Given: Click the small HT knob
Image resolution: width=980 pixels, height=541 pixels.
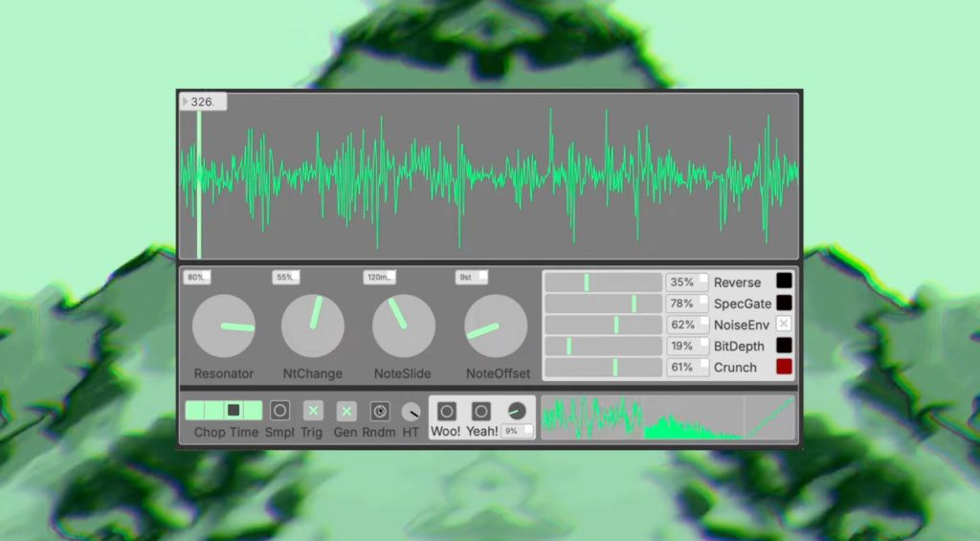Looking at the screenshot, I should click(x=411, y=412).
